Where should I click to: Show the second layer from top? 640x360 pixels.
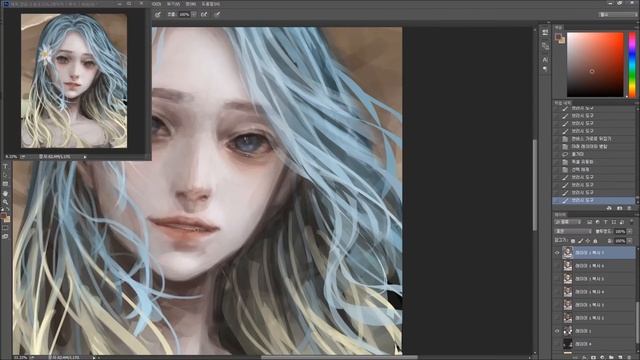(557, 266)
